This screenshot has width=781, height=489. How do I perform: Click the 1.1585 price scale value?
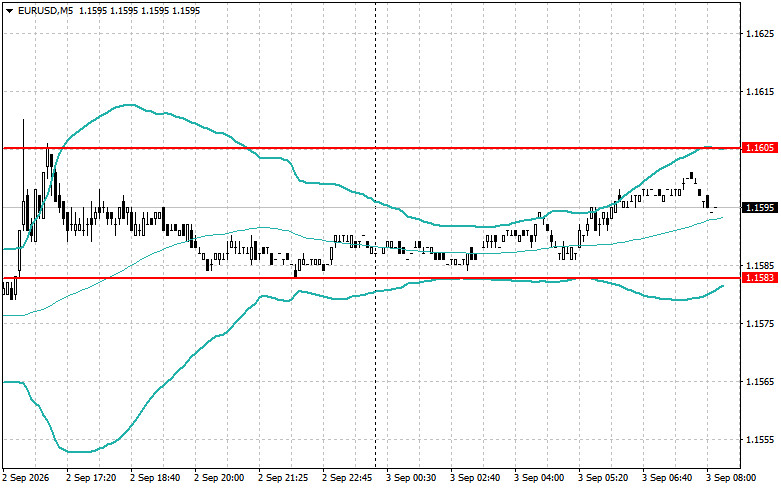point(761,265)
